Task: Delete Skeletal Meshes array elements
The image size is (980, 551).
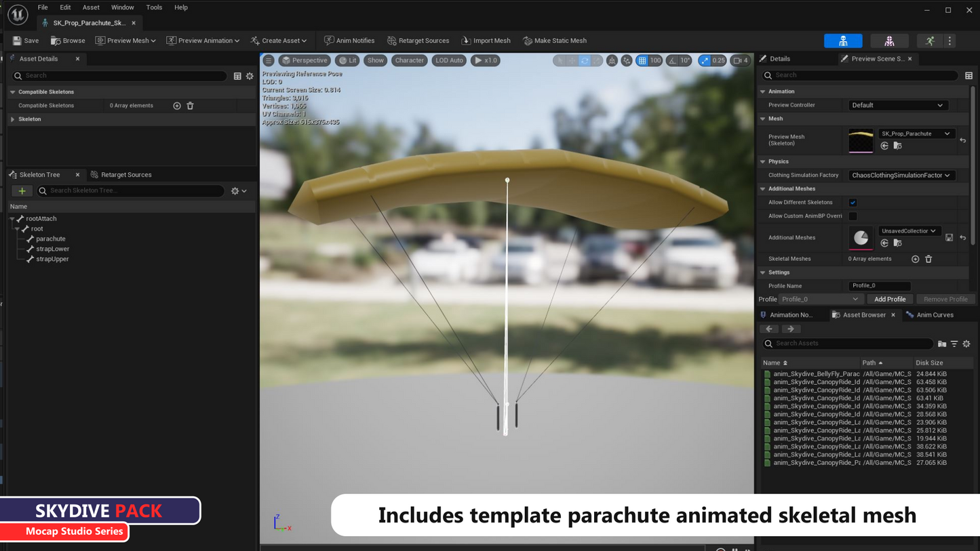Action: click(928, 259)
